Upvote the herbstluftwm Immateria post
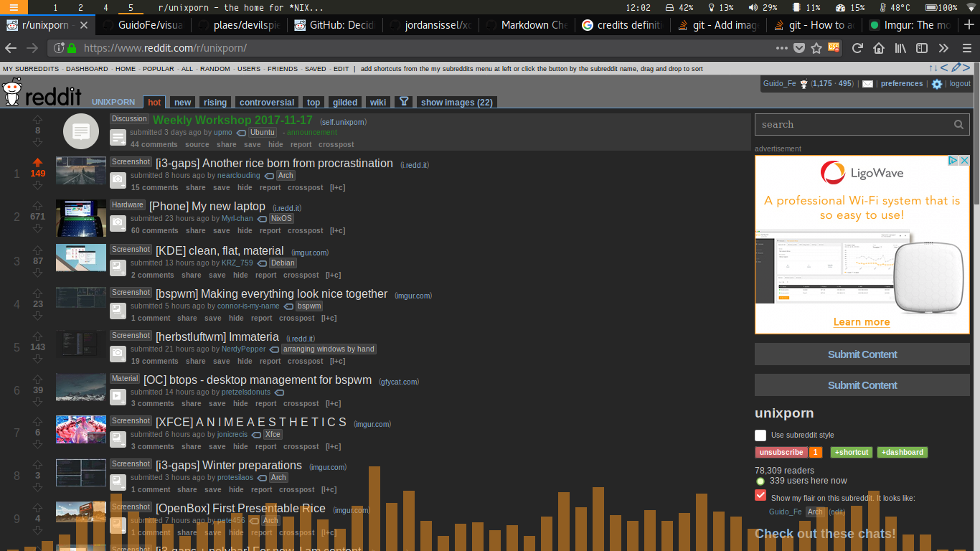980x551 pixels. [x=37, y=336]
